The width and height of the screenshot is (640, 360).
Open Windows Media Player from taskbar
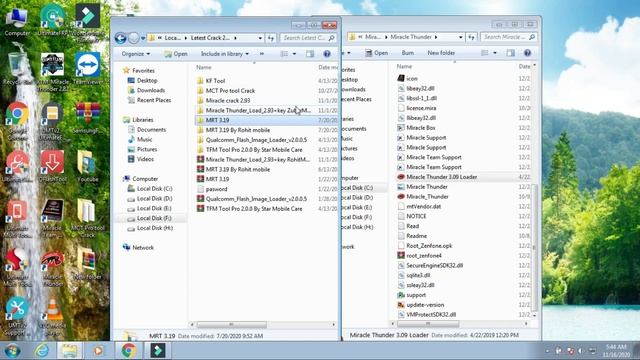(x=98, y=351)
